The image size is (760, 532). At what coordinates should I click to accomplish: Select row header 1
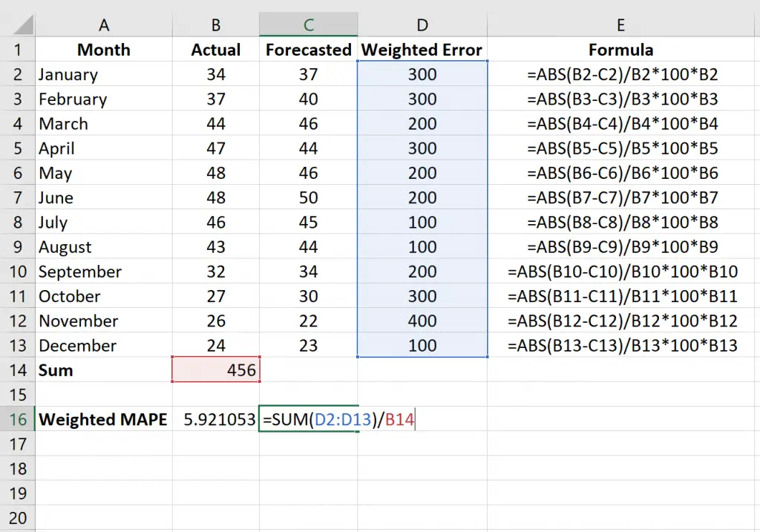(x=18, y=50)
